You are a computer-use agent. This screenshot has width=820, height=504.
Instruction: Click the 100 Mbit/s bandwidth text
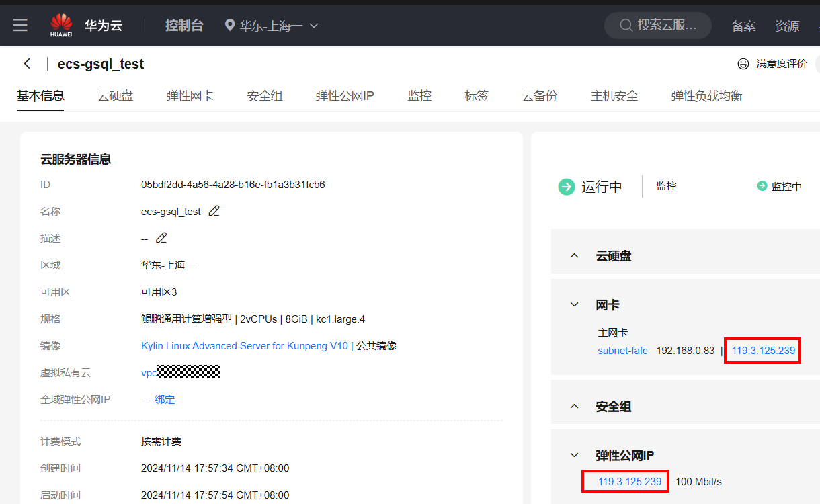[x=698, y=482]
